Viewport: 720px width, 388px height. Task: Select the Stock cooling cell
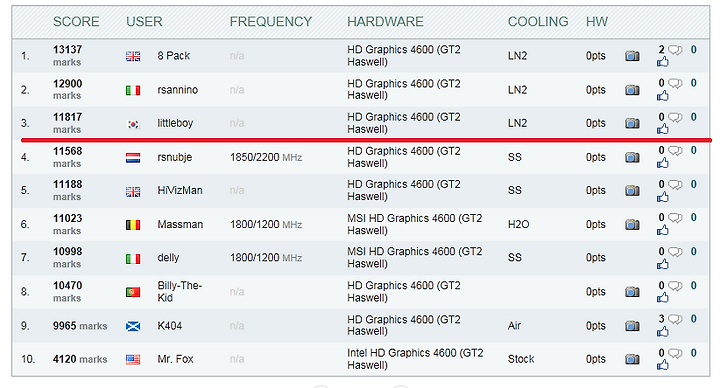[521, 359]
